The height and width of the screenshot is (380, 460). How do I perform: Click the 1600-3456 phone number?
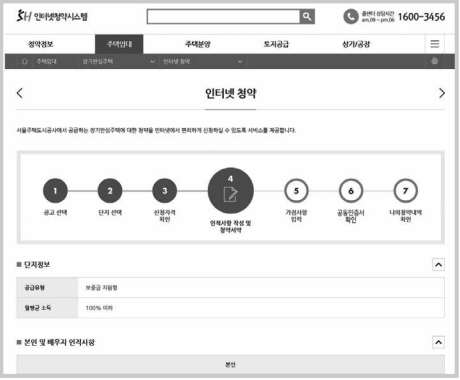421,16
